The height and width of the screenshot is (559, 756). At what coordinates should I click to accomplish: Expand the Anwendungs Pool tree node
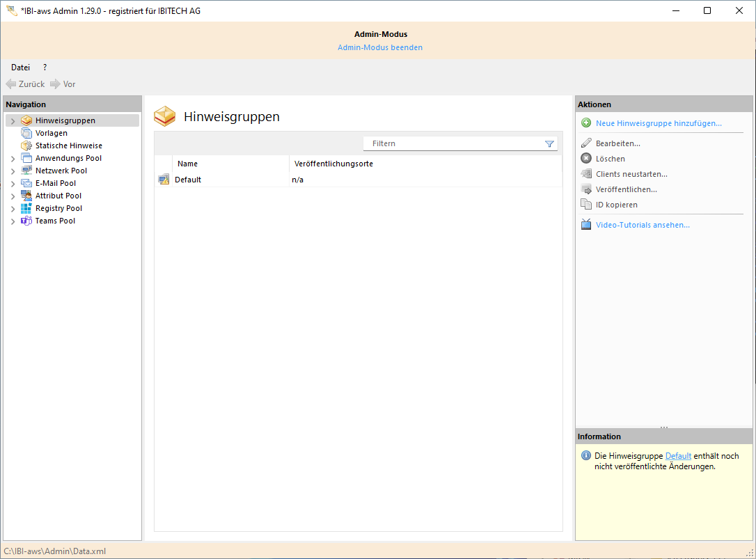(13, 159)
